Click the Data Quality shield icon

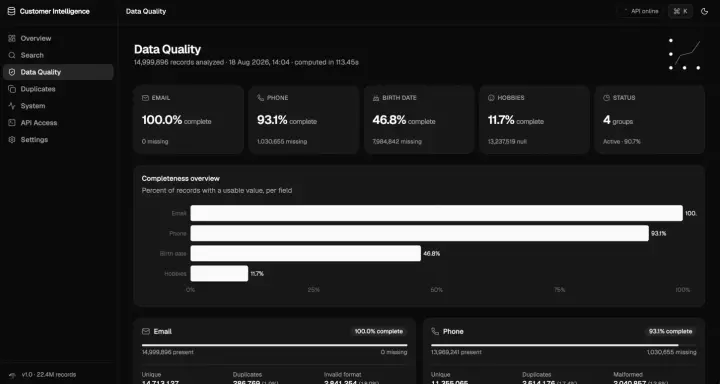click(x=12, y=72)
